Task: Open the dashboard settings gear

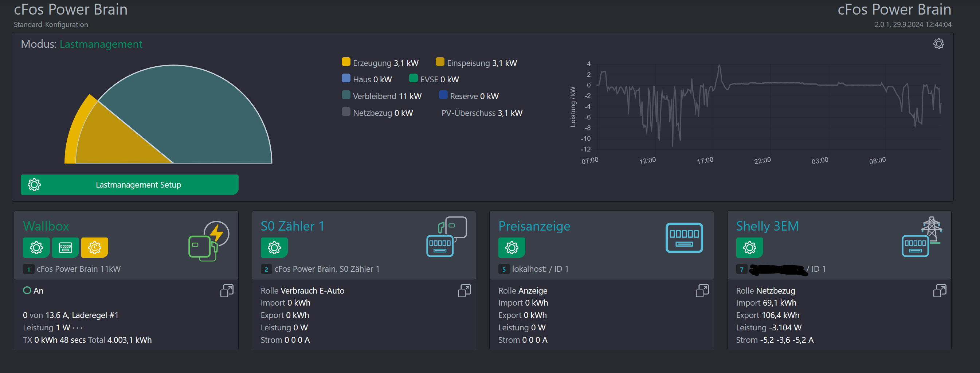Action: pyautogui.click(x=938, y=44)
